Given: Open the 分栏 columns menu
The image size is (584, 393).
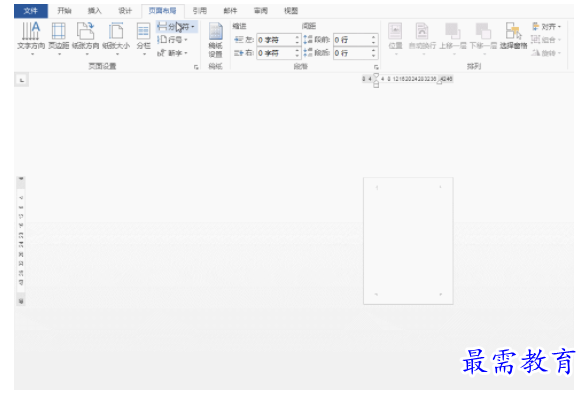Looking at the screenshot, I should tap(143, 39).
